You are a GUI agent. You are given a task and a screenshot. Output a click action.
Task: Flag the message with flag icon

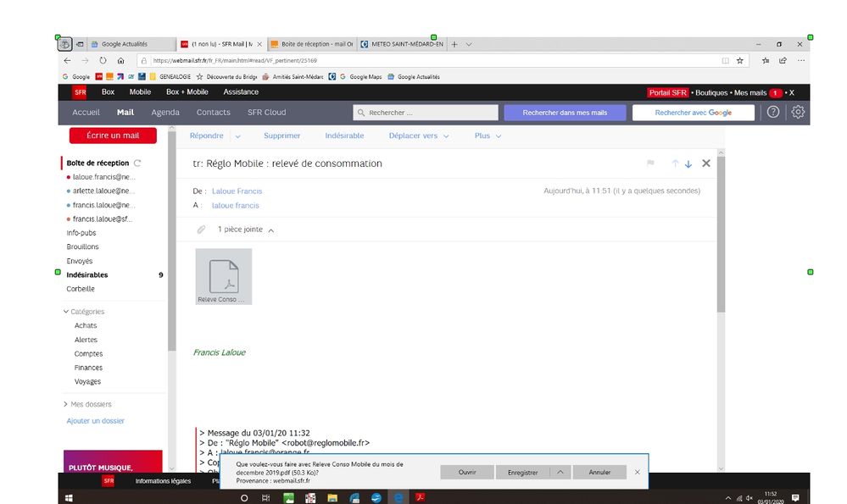point(650,163)
